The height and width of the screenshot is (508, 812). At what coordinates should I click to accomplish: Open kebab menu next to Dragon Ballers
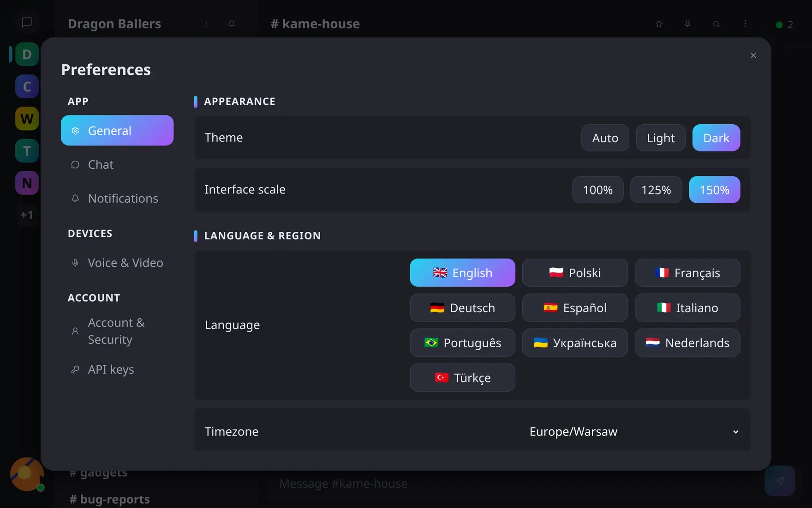[206, 24]
